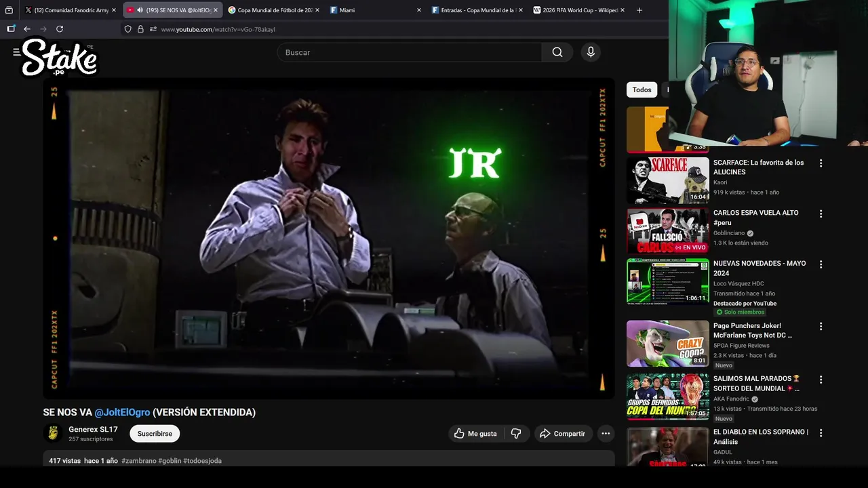Click the Solo miembros badge
The height and width of the screenshot is (488, 868).
pyautogui.click(x=739, y=312)
